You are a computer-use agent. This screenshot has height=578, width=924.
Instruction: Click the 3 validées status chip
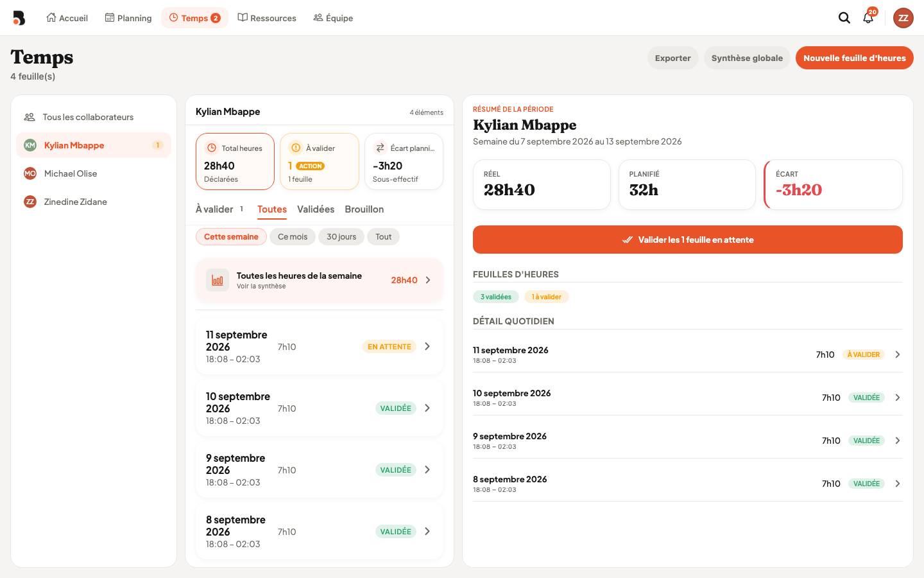click(x=496, y=297)
